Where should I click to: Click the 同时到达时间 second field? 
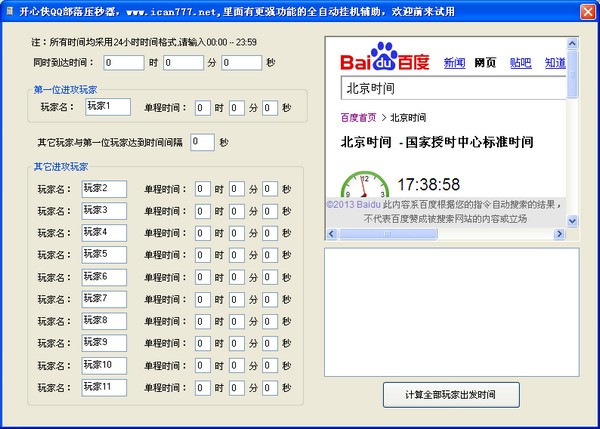click(x=241, y=63)
